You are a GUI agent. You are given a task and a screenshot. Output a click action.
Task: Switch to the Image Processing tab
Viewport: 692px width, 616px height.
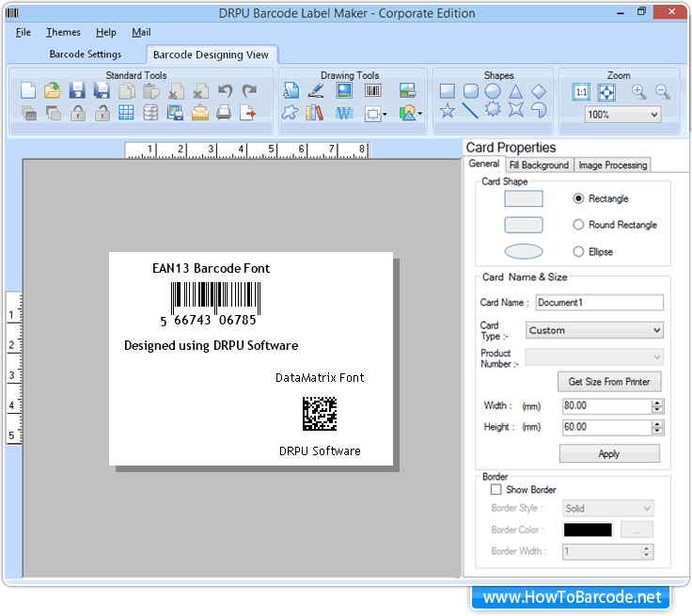[x=613, y=166]
